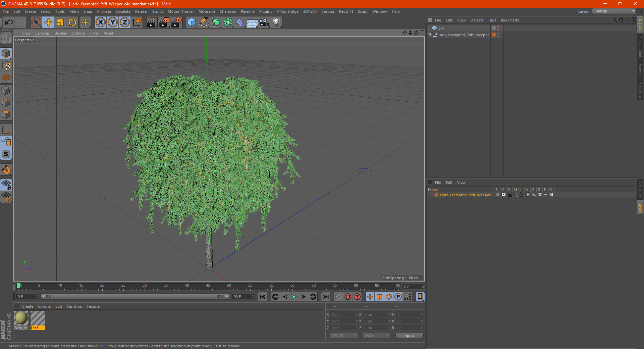Click the Enable Snap magnet icon
This screenshot has width=644, height=349.
[x=6, y=170]
